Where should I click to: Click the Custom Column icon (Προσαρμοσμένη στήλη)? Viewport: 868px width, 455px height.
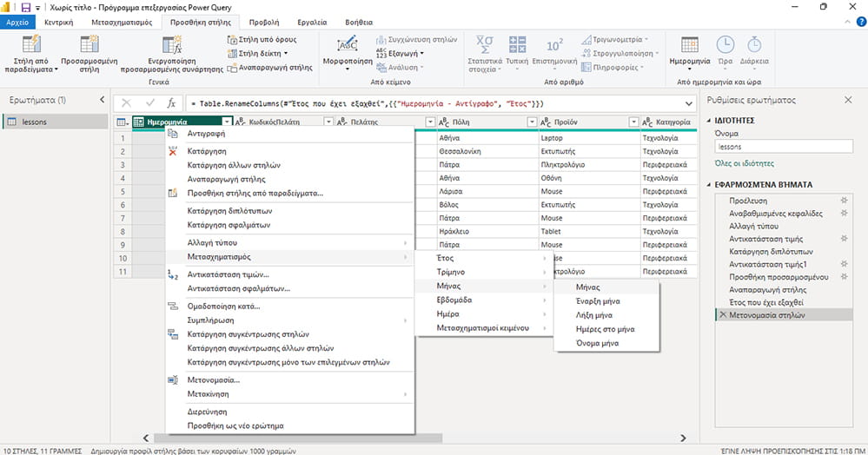[89, 44]
